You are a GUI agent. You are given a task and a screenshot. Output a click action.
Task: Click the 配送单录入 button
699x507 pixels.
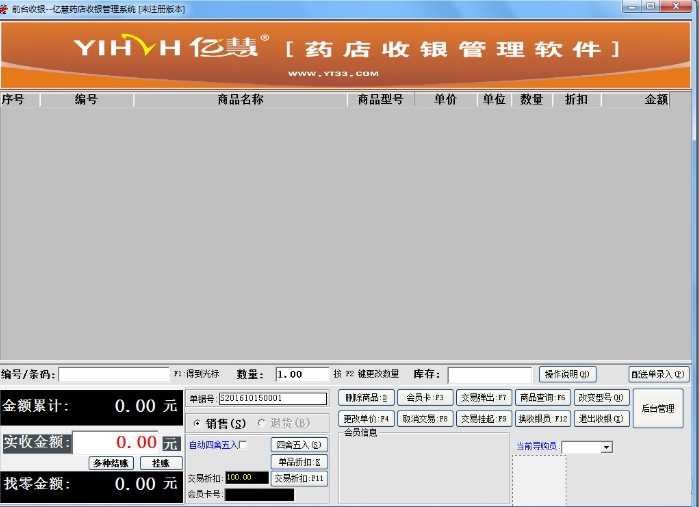pyautogui.click(x=658, y=374)
